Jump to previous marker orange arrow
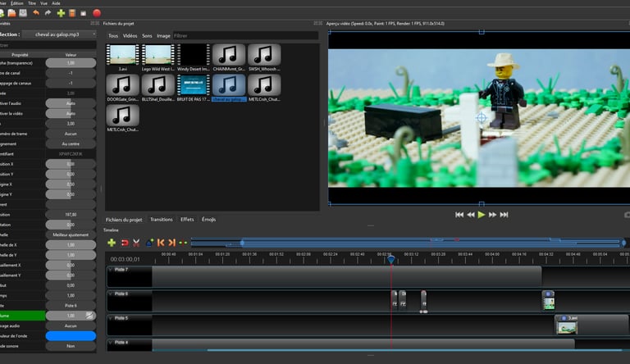 [x=161, y=243]
